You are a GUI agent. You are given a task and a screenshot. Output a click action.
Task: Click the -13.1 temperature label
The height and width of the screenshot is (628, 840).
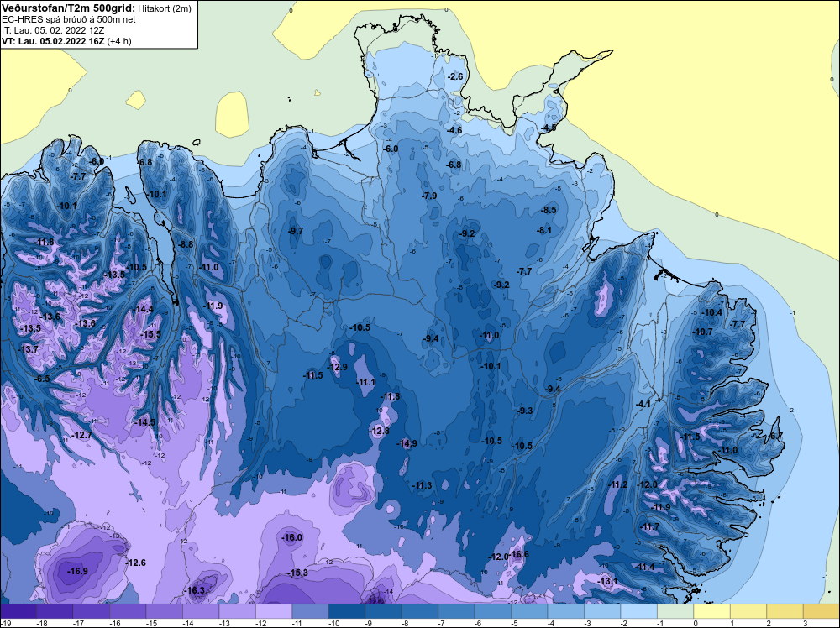[607, 581]
